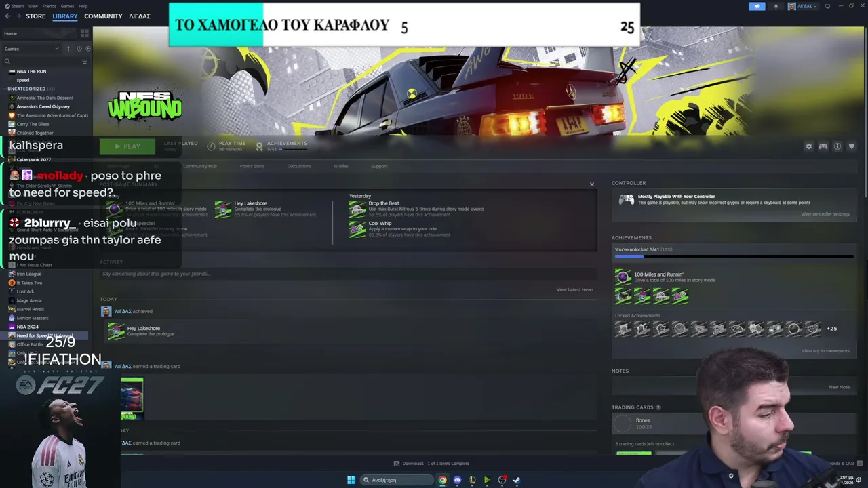The image size is (868, 488).
Task: Open the Discussions link
Action: point(299,166)
